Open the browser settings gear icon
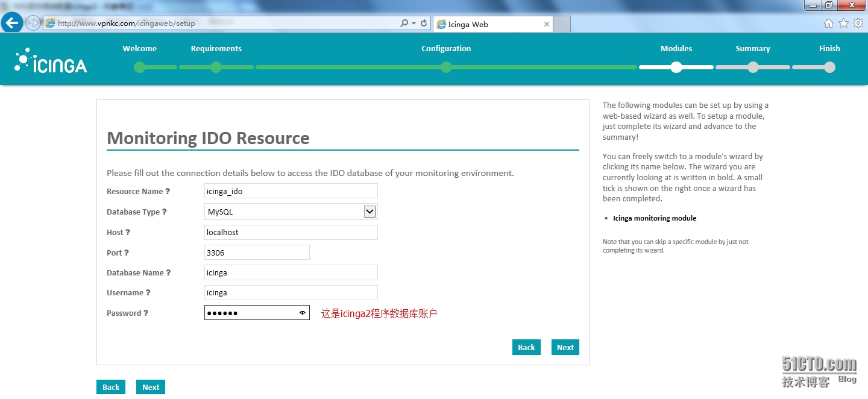Image resolution: width=868 pixels, height=399 pixels. click(x=858, y=23)
